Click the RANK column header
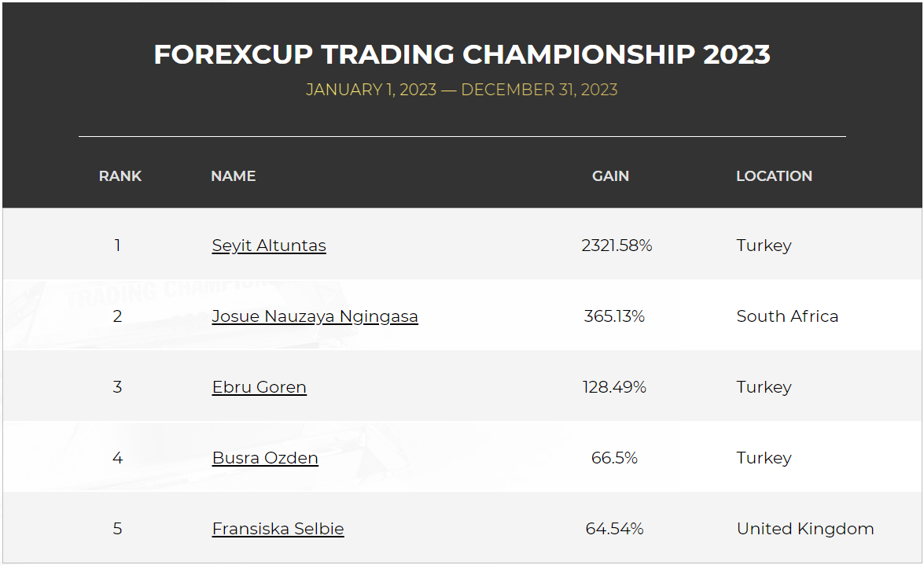Screen dimensions: 924x565 point(120,175)
